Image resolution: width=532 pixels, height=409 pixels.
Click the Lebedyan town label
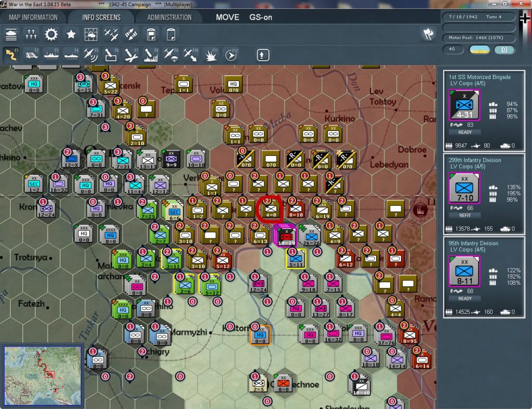coord(389,165)
